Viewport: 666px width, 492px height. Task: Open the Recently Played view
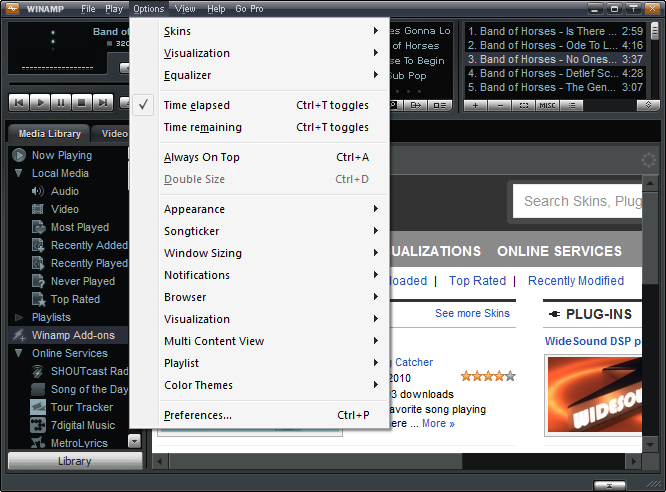(x=89, y=263)
